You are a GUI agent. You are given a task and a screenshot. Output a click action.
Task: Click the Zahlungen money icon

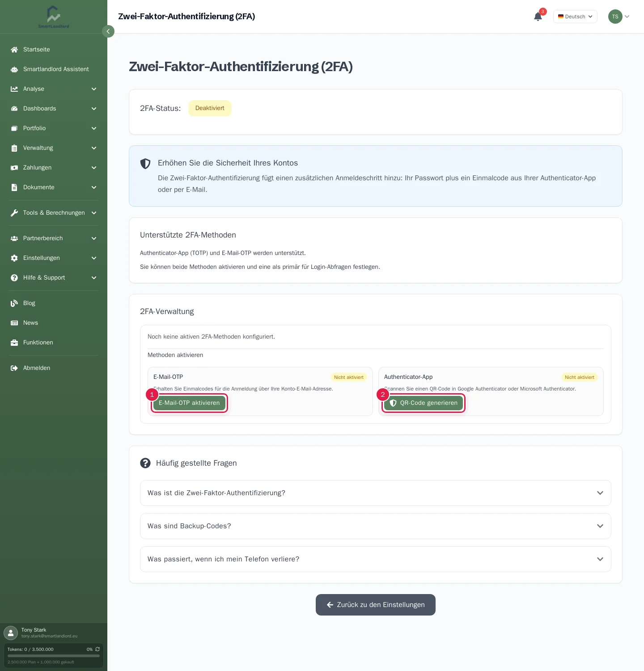[14, 168]
